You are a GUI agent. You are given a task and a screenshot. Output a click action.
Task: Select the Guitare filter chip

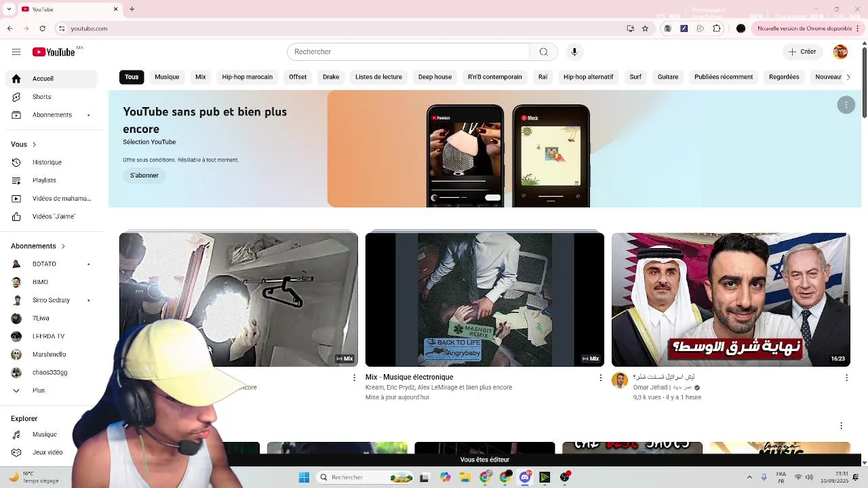[668, 77]
